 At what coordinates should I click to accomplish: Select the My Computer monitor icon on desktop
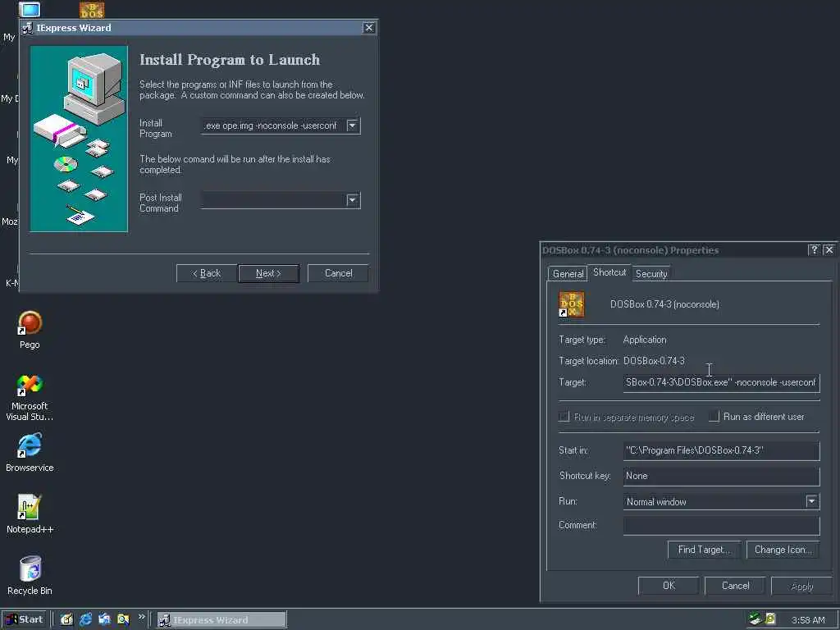coord(30,9)
